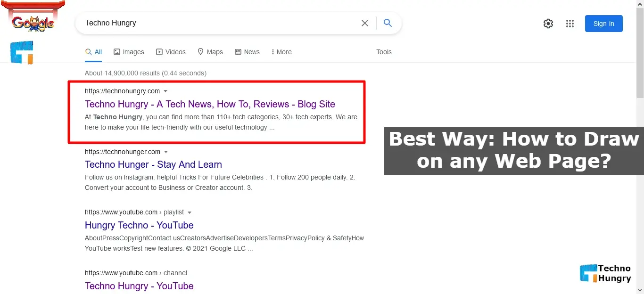Screen dimensions: 644x294
Task: Click the Sign in button
Action: click(603, 23)
